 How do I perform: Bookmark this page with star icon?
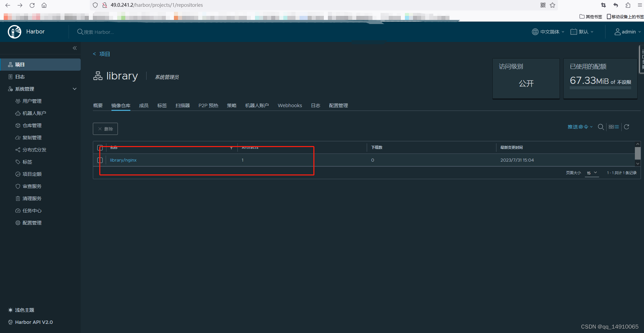click(x=552, y=5)
